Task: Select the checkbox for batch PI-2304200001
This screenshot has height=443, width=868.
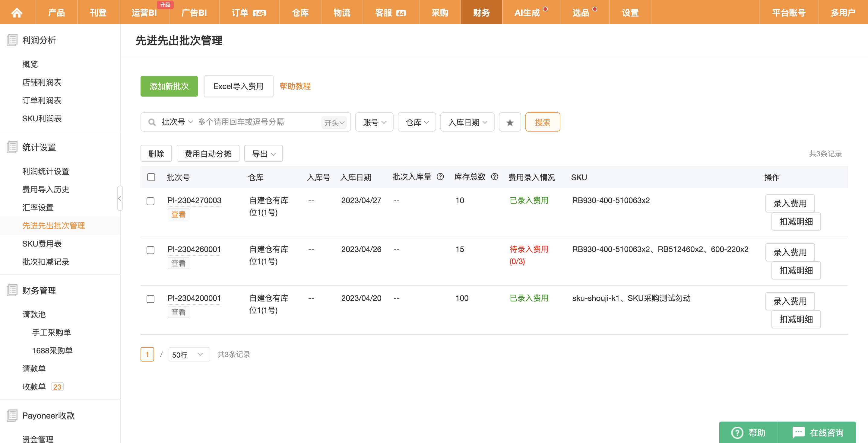Action: [150, 299]
